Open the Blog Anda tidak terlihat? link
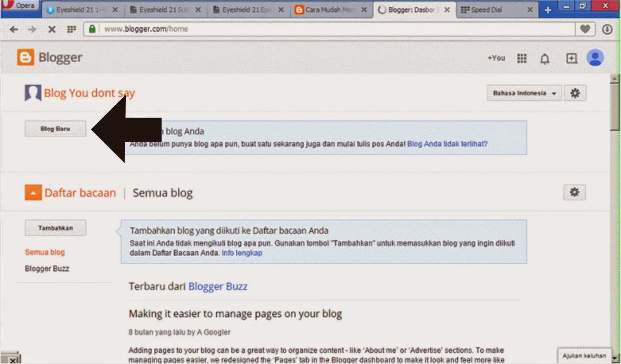 pos(447,144)
